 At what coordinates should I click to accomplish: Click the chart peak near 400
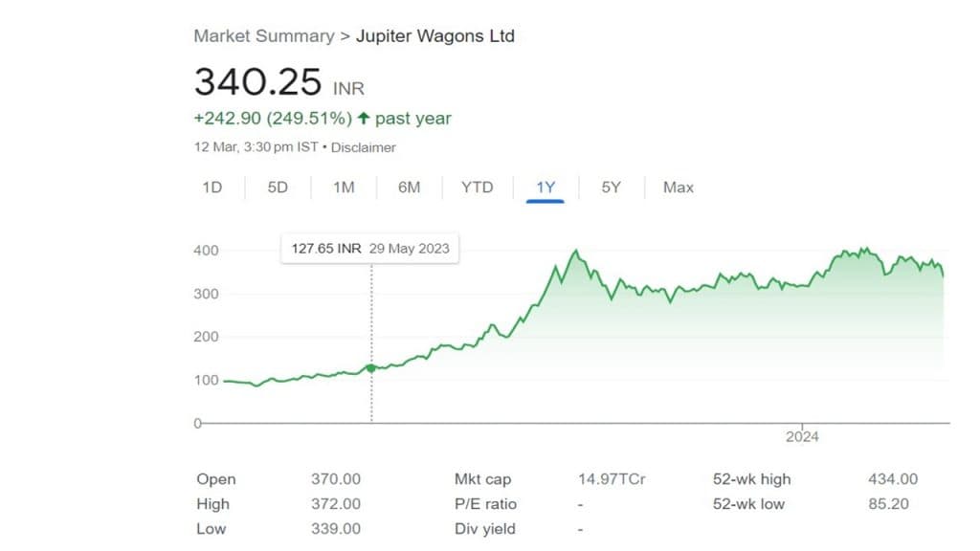click(575, 252)
